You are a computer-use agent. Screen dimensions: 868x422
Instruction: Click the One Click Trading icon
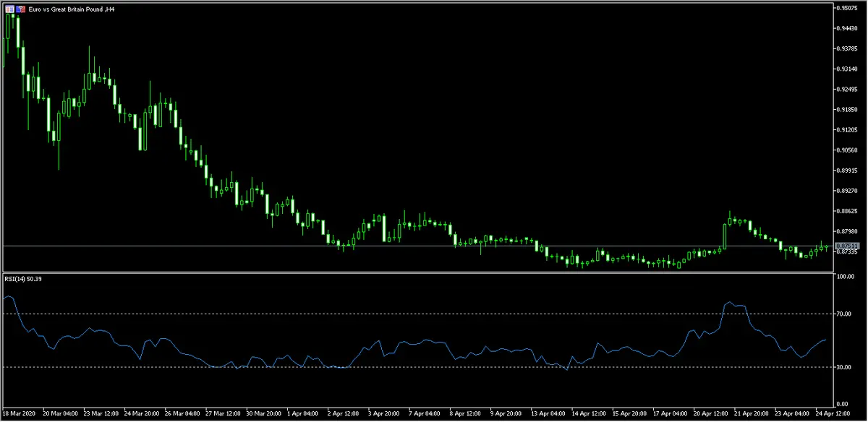pos(20,9)
